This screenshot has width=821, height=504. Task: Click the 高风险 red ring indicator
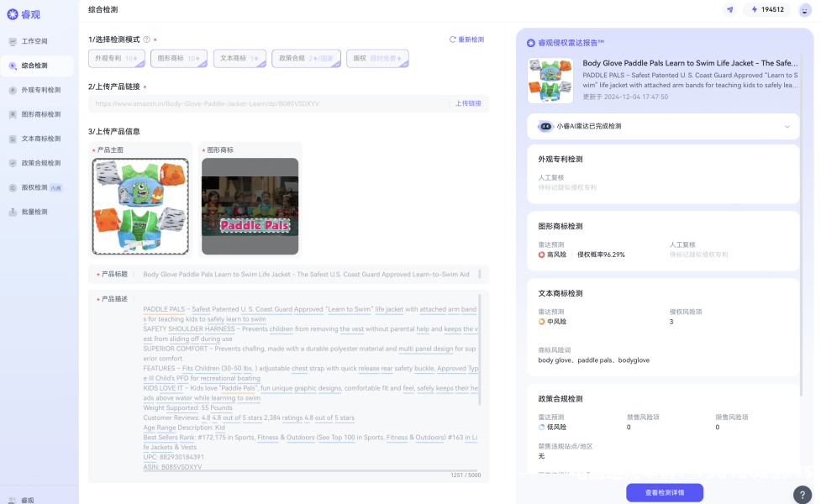(x=541, y=255)
